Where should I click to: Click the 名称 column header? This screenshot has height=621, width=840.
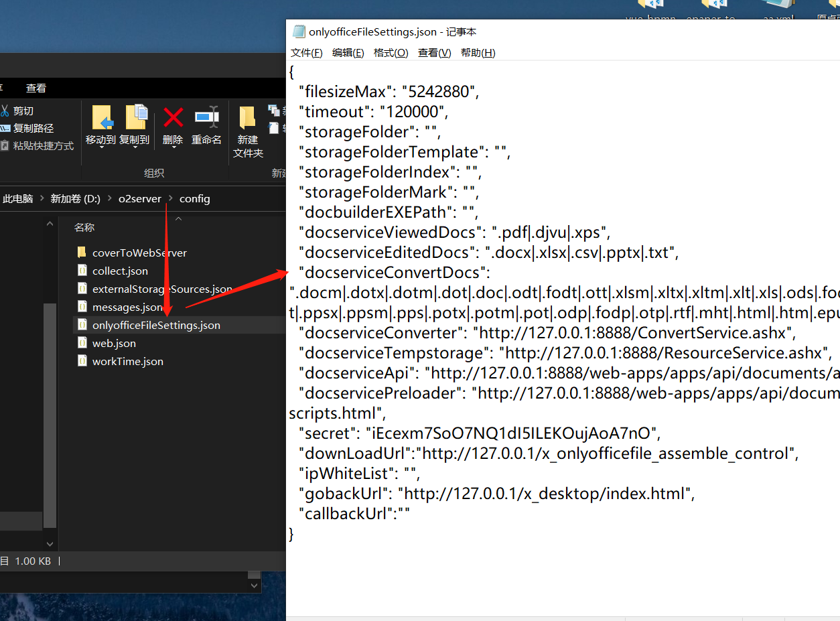pos(84,228)
